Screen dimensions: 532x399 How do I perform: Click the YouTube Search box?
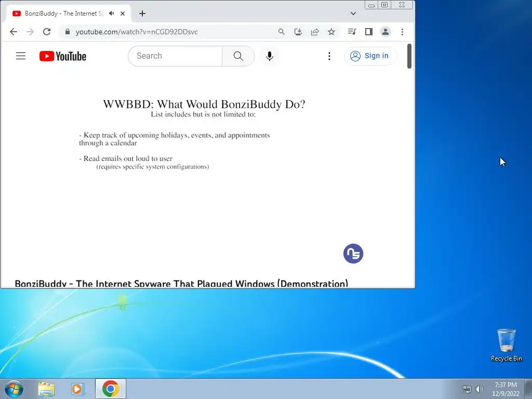(x=175, y=56)
